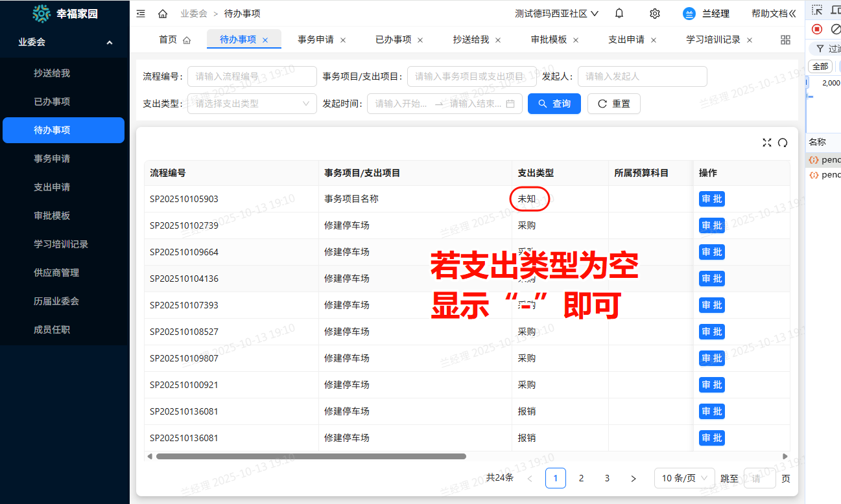Expand the 测试德玛西亚社区 community selector

point(556,14)
